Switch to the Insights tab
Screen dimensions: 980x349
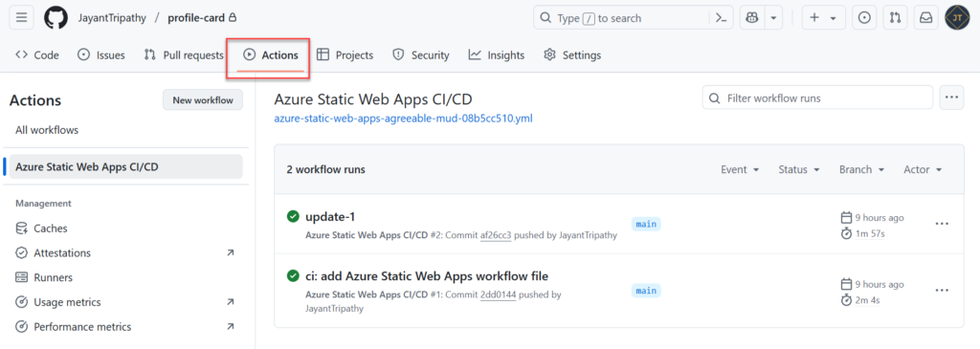(x=497, y=55)
